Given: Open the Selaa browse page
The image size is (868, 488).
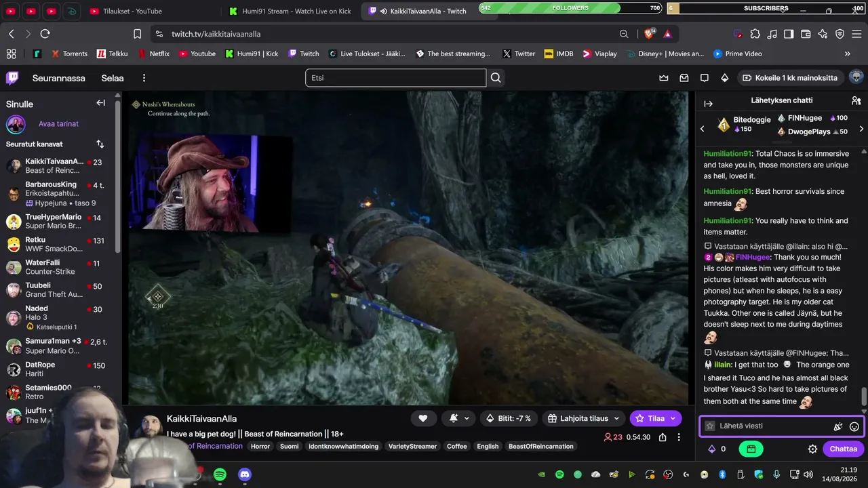Looking at the screenshot, I should 113,78.
